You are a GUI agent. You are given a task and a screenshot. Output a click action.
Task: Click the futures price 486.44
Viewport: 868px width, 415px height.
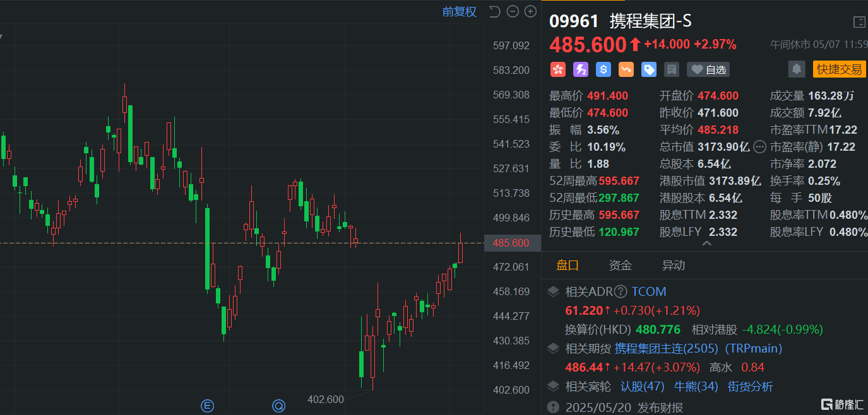[x=583, y=367]
